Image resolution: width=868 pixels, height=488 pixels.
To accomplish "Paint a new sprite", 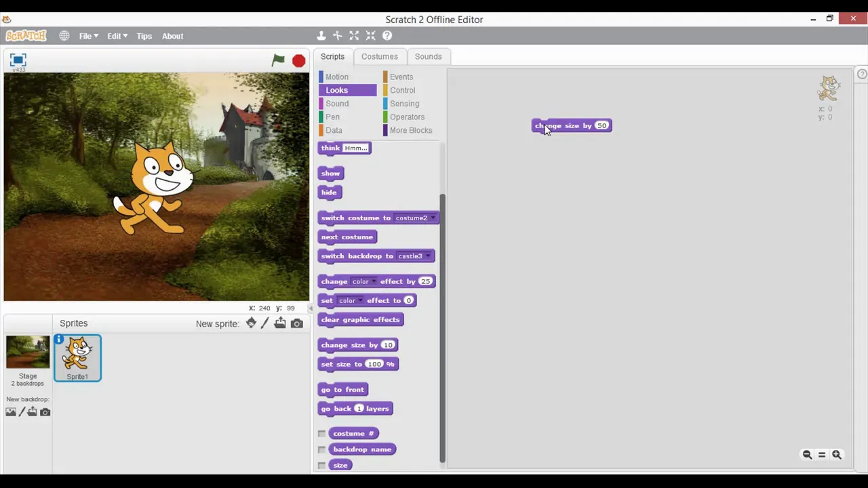I will pos(265,323).
